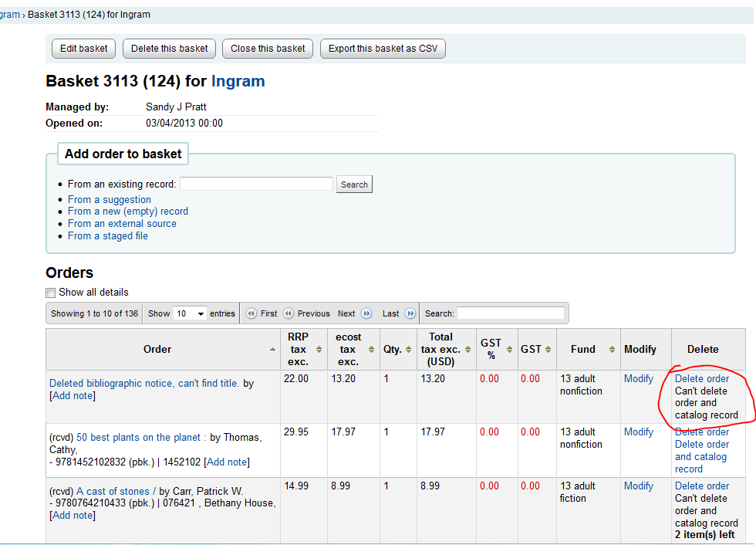Open the entries-per-page dropdown
756x545 pixels.
coord(190,313)
